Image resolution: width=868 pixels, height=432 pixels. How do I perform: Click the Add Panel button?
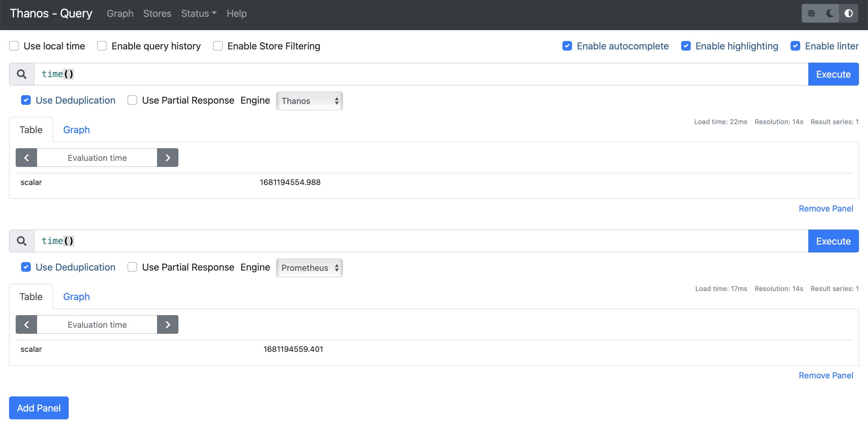pos(39,408)
